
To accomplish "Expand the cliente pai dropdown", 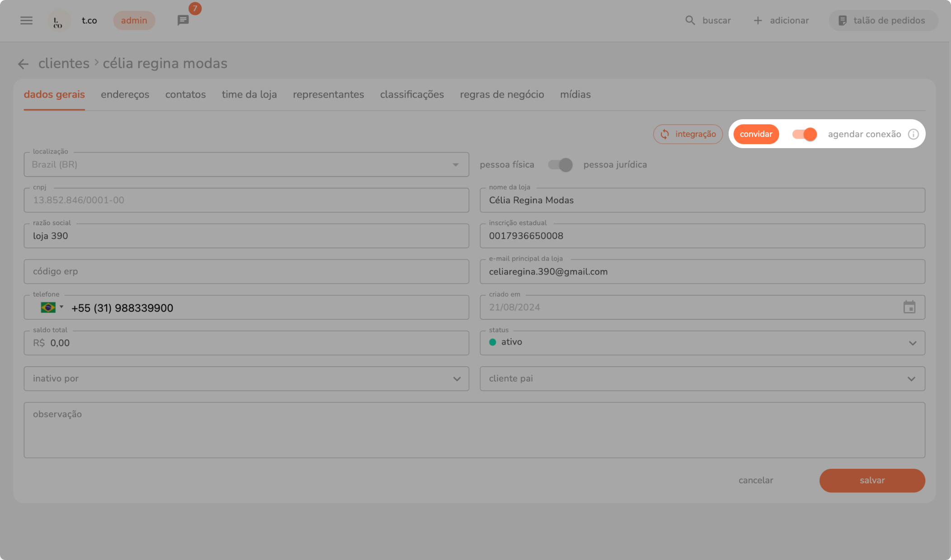I will click(911, 378).
